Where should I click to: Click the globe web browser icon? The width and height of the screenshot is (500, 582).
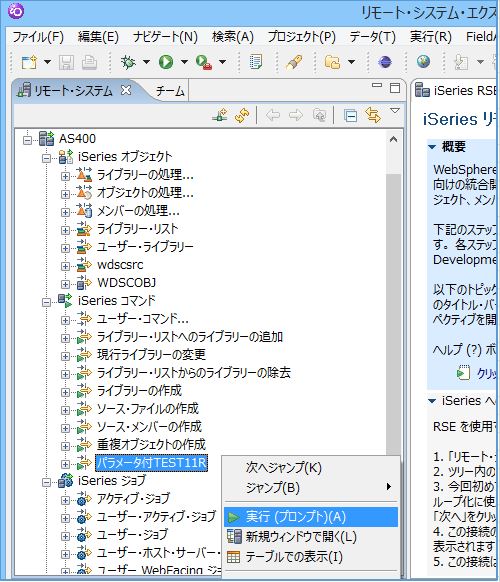[x=423, y=62]
